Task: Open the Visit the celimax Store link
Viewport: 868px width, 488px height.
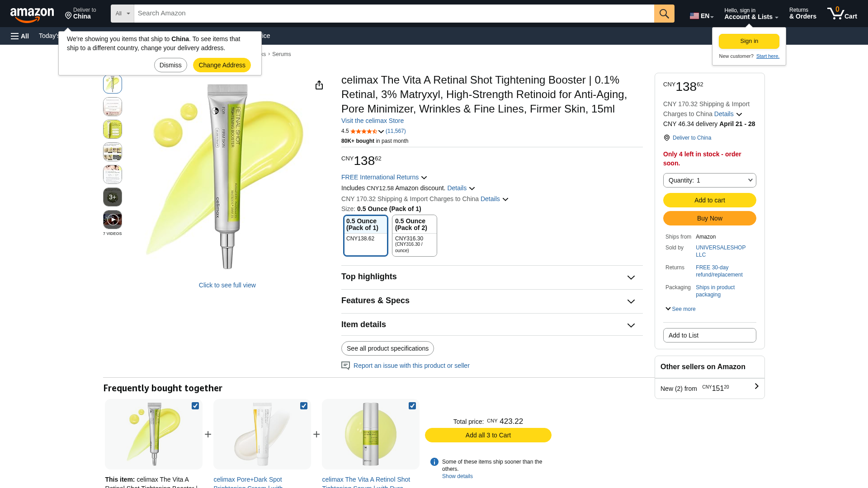Action: (372, 121)
